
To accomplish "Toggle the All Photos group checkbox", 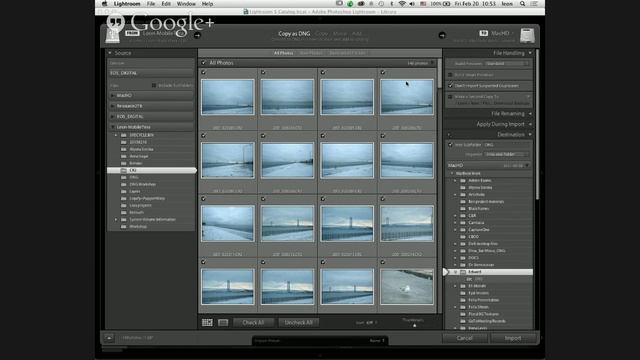I will (204, 63).
